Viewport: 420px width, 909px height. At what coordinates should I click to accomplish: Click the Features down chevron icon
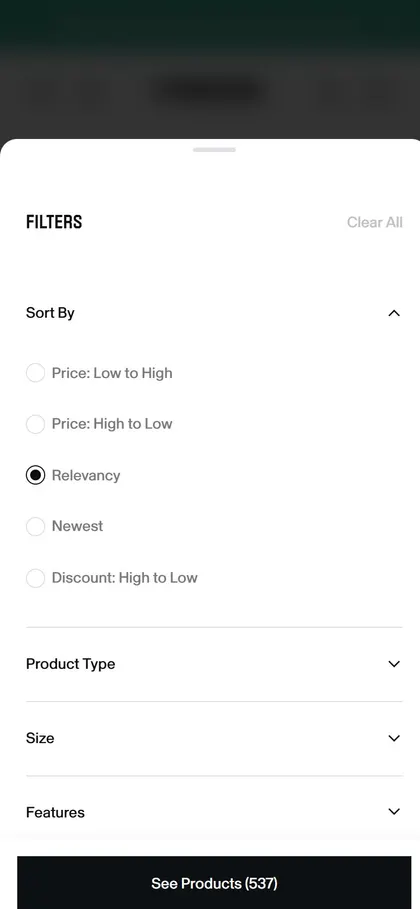click(394, 812)
